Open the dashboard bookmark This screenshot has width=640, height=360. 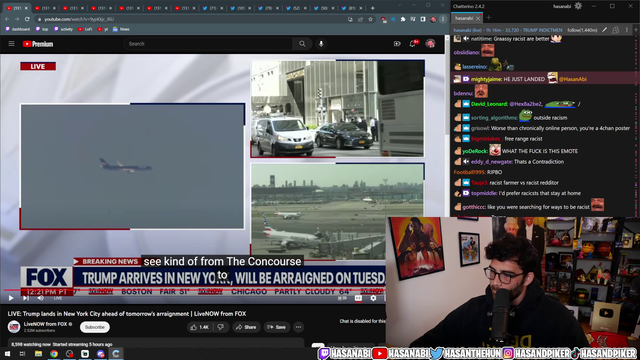tap(18, 29)
